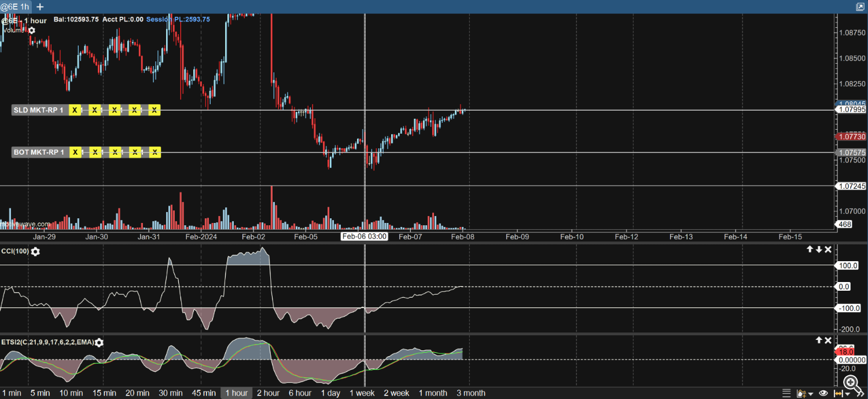
Task: Click the magnifier zoom icon
Action: click(850, 382)
